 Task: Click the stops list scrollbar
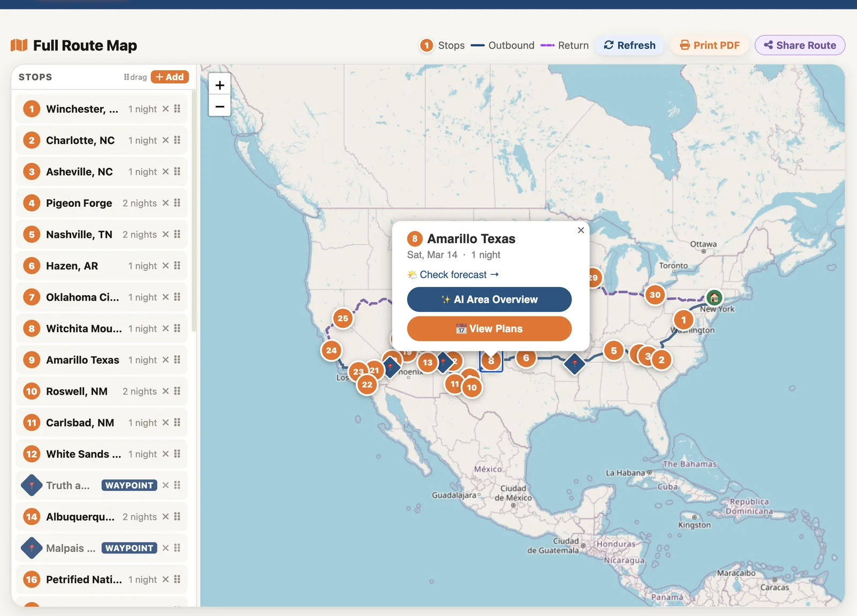193,212
